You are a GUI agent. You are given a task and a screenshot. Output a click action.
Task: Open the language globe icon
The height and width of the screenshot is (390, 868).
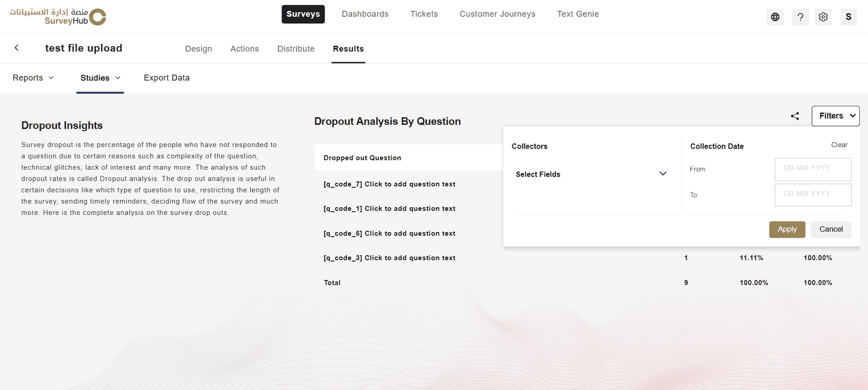775,17
